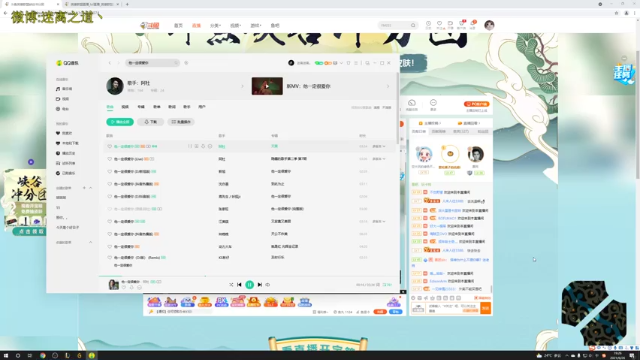The width and height of the screenshot is (640, 360).
Task: Open 本地和下载 in QQ Music sidebar
Action: 67,143
